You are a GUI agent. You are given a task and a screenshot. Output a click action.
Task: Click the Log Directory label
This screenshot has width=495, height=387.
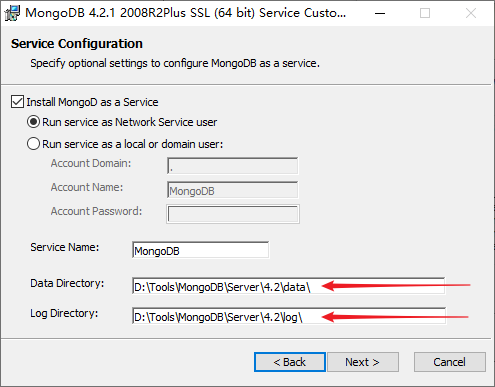pyautogui.click(x=64, y=313)
